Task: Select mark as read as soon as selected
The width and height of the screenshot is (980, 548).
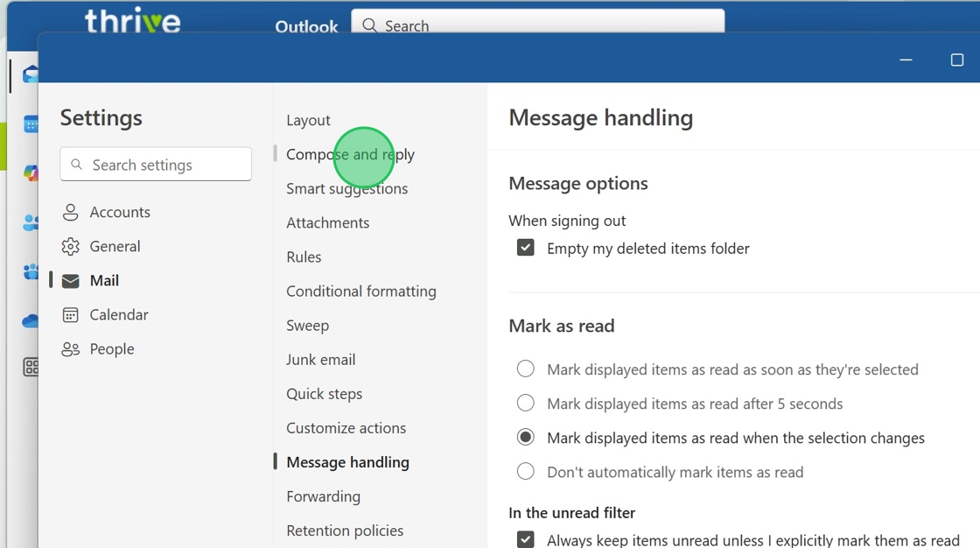Action: pos(526,369)
